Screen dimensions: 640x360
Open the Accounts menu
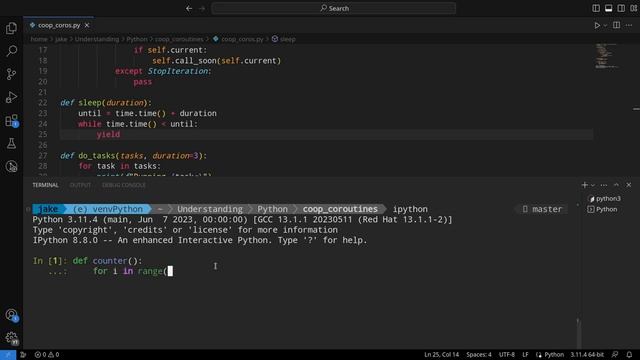[x=11, y=315]
